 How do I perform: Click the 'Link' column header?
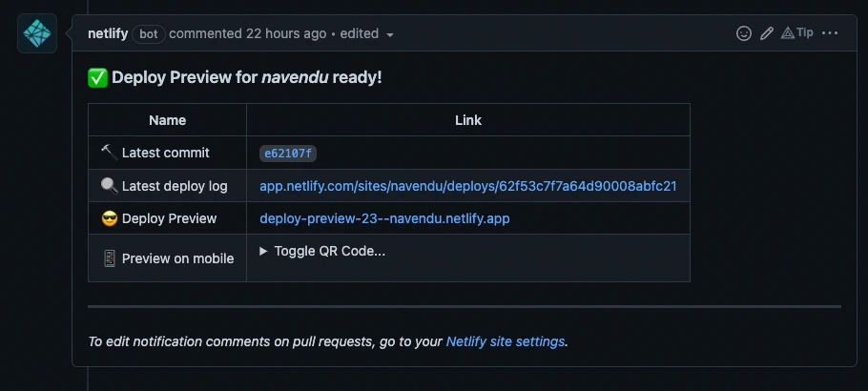468,120
